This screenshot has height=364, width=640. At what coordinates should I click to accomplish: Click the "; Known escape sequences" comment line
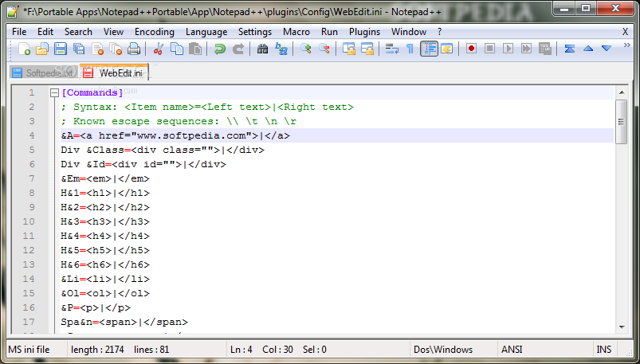coord(179,122)
